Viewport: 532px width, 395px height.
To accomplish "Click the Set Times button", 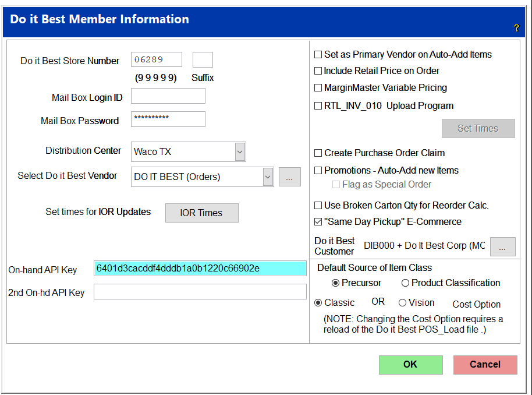I will pos(478,128).
